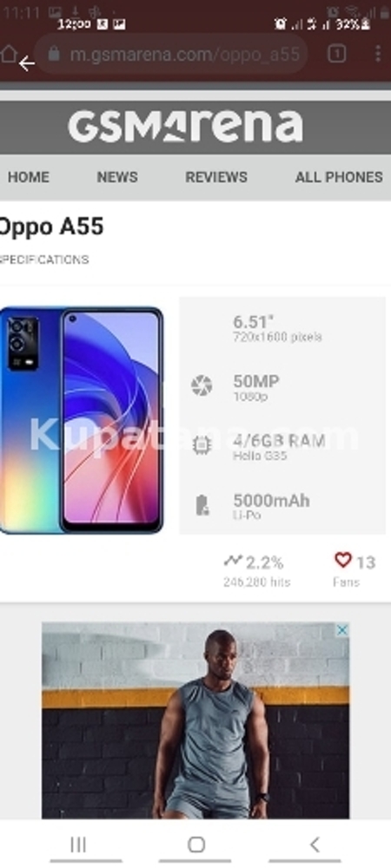This screenshot has width=391, height=868.
Task: Go to the HOME menu item
Action: 29,177
